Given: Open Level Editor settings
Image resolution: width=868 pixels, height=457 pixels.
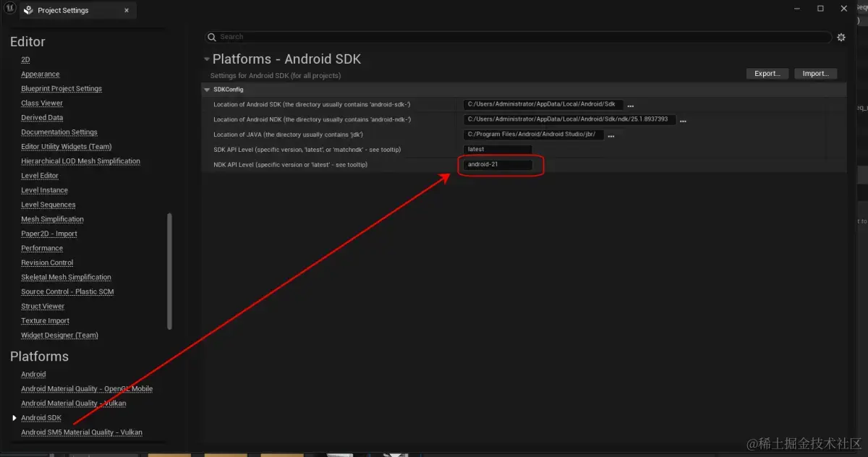Looking at the screenshot, I should [40, 176].
